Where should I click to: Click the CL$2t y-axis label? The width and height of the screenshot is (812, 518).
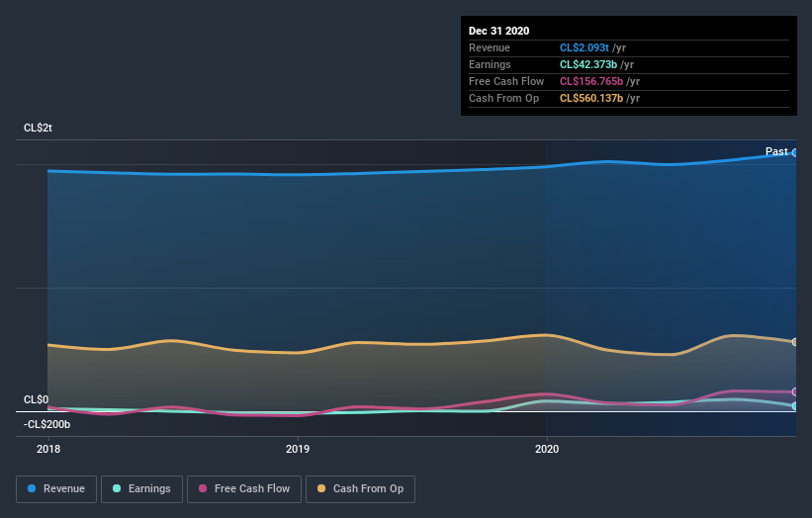pos(38,128)
